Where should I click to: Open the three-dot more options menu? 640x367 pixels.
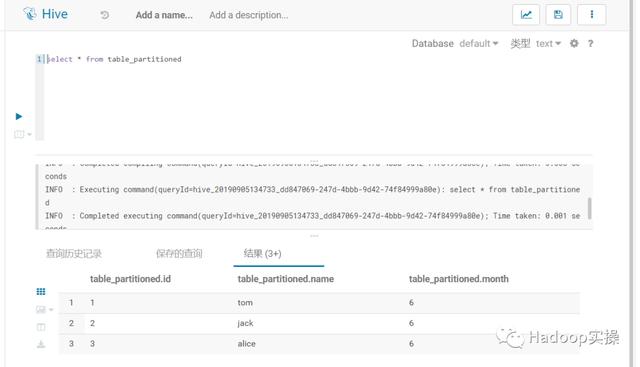tap(591, 15)
